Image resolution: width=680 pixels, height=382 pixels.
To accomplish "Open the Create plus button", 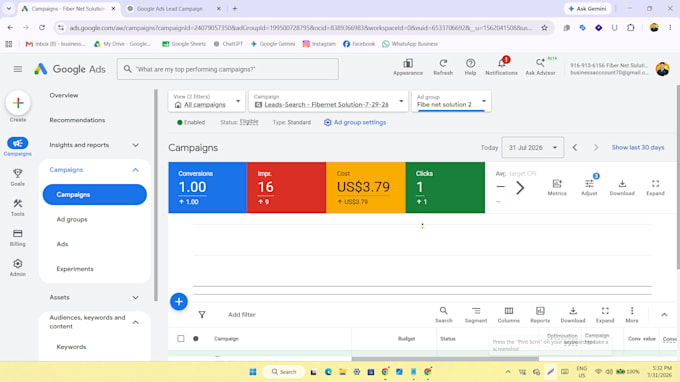I will pyautogui.click(x=18, y=103).
